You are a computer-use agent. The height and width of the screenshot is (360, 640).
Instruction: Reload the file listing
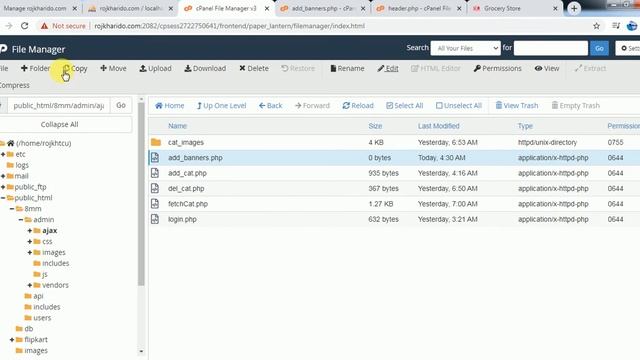(358, 105)
